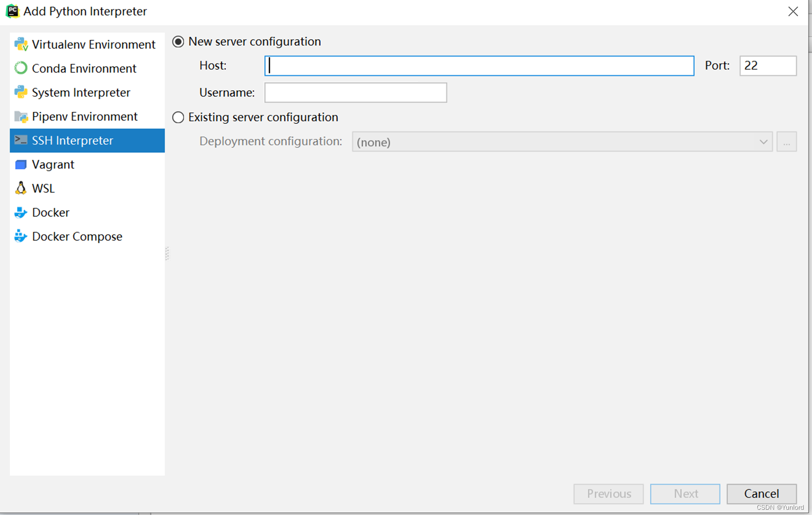
Task: Focus the Host input field
Action: coord(479,66)
